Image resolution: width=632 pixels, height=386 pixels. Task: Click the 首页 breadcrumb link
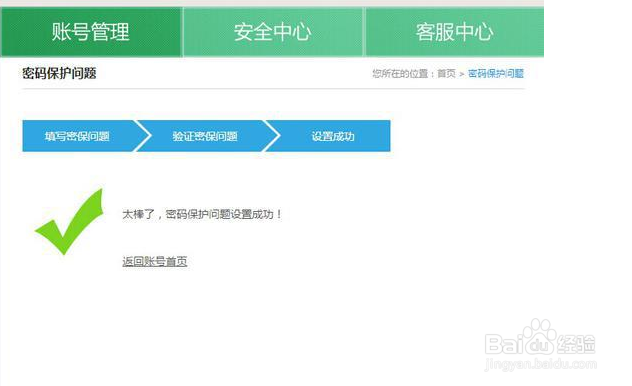[447, 74]
